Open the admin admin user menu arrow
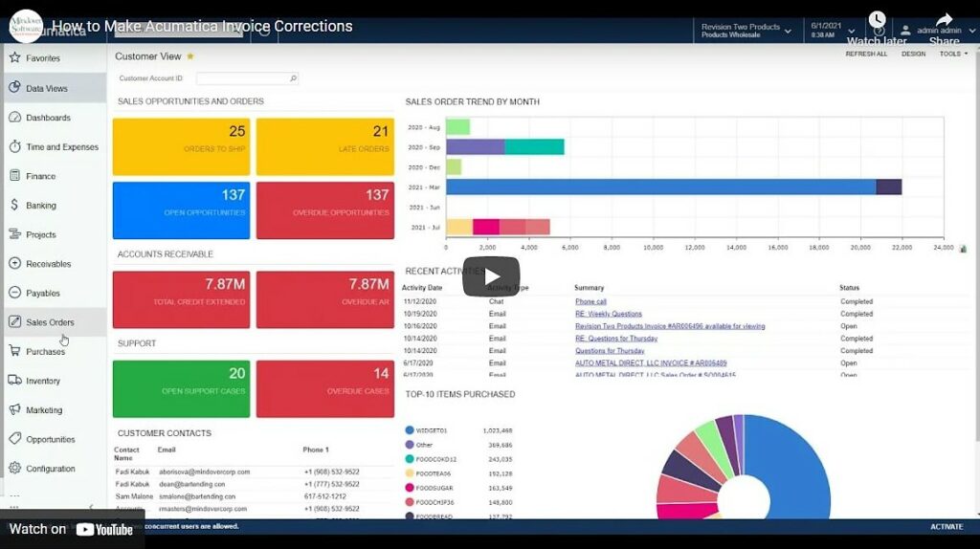 click(972, 31)
